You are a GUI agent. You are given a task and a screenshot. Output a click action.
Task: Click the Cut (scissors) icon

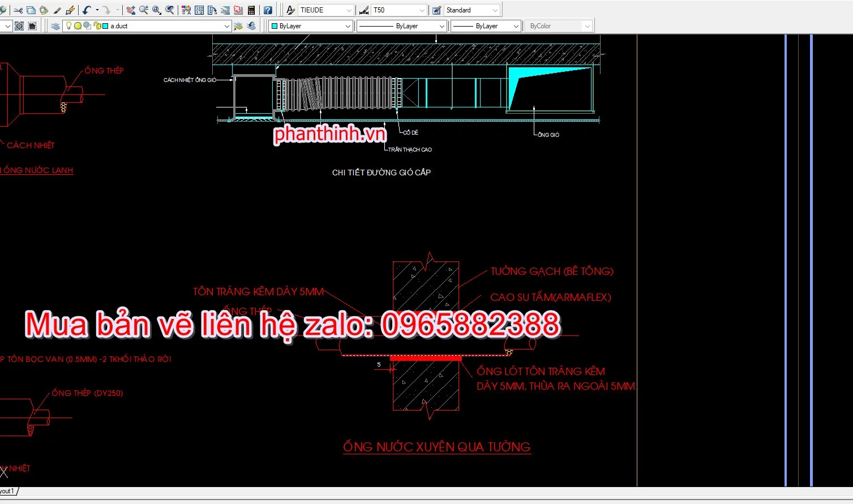point(19,10)
